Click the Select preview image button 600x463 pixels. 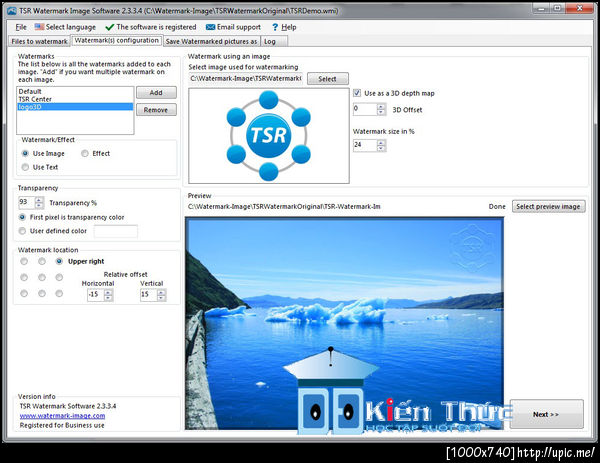coord(548,207)
